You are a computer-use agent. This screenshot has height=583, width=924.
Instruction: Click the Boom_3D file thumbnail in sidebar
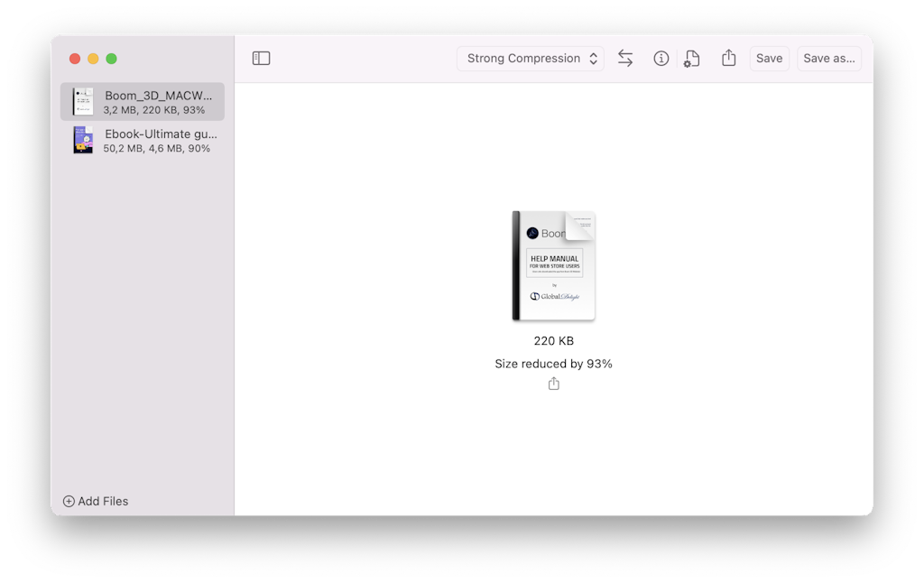click(x=82, y=101)
